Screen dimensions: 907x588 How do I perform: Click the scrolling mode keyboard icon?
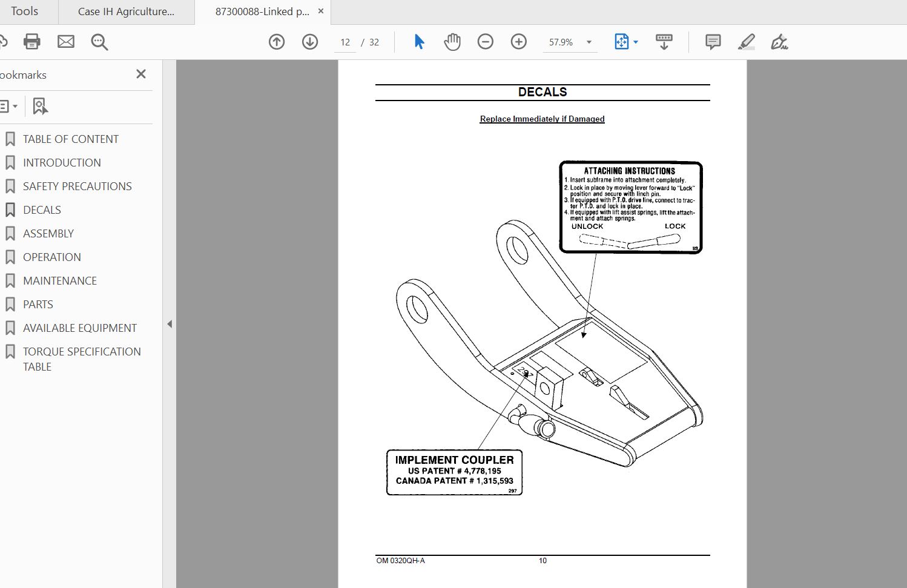tap(664, 42)
